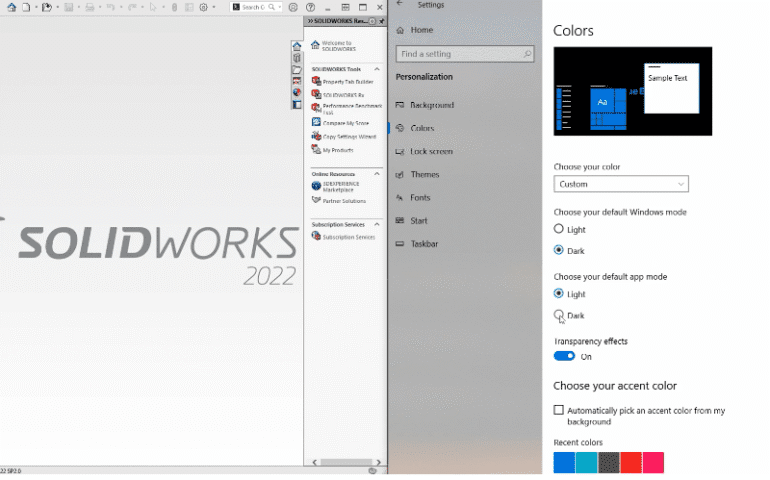Select Light for default app mode
770x480 pixels.
558,293
